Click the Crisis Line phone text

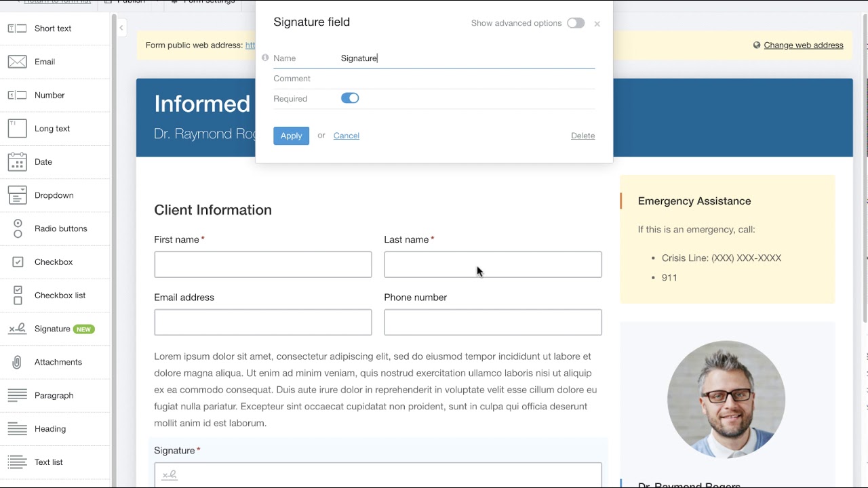[722, 258]
